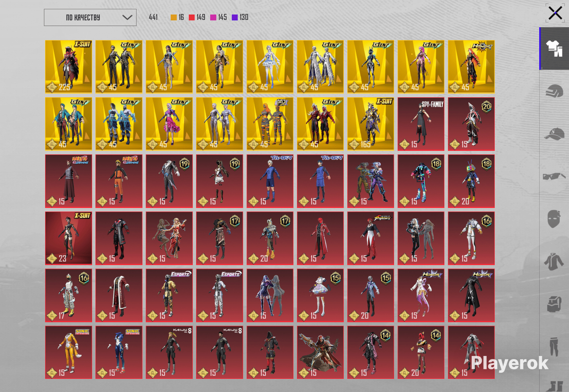Choose the badge 18 outfit worth 20
The height and width of the screenshot is (392, 569).
tap(471, 181)
